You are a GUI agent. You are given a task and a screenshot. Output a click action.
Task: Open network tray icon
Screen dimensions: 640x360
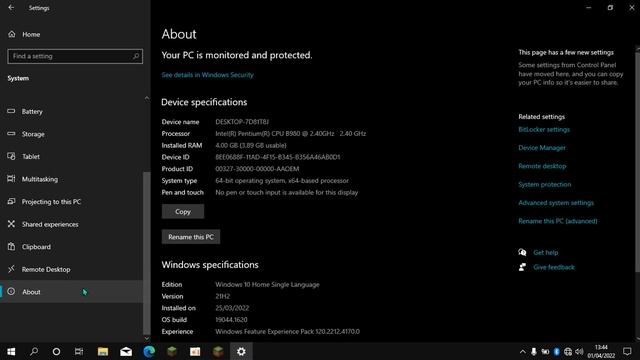tap(568, 351)
